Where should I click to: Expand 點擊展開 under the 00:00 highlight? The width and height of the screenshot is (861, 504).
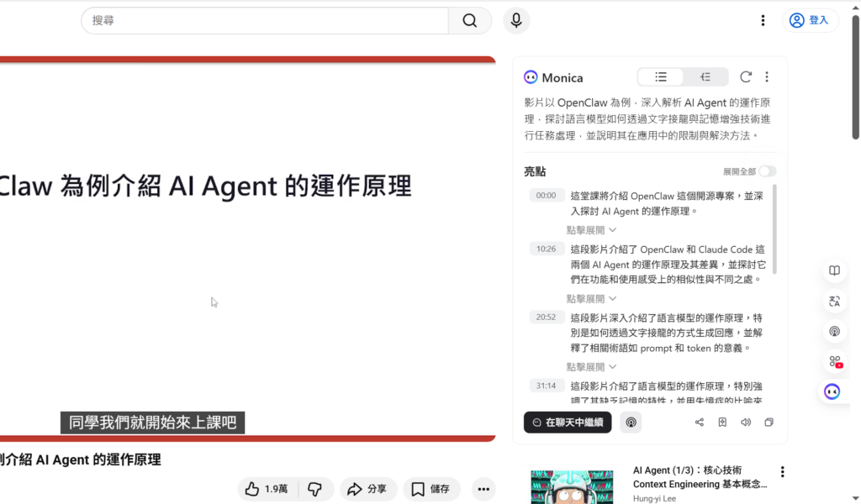click(591, 230)
